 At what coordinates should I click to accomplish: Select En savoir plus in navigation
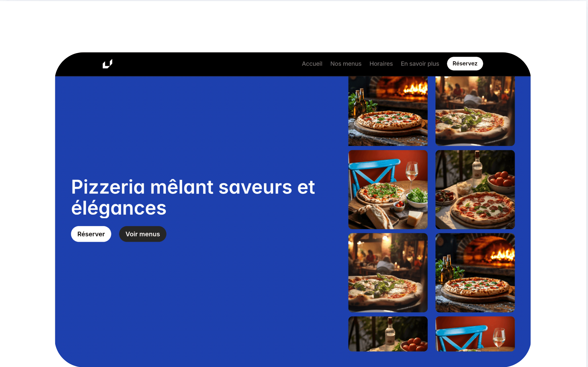click(420, 64)
